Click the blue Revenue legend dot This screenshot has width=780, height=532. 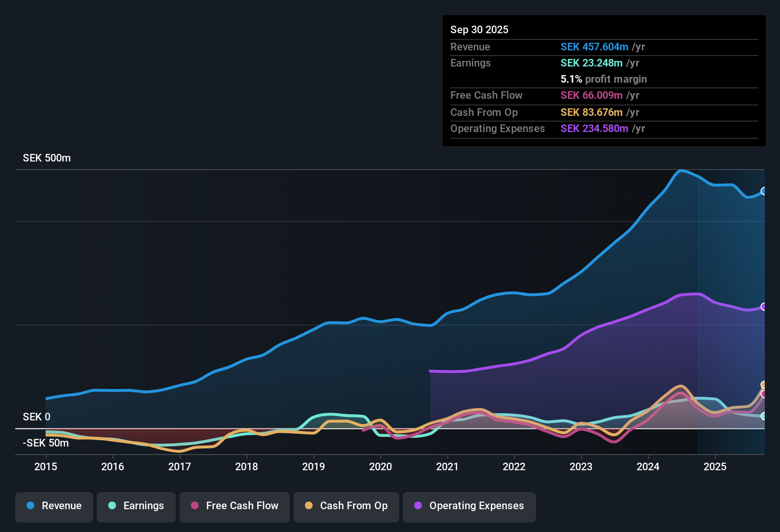30,505
